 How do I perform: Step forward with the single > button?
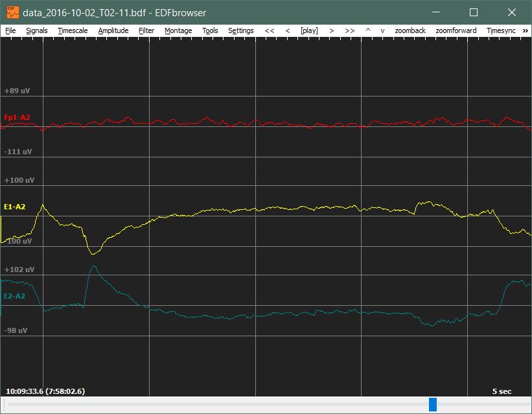click(x=332, y=30)
